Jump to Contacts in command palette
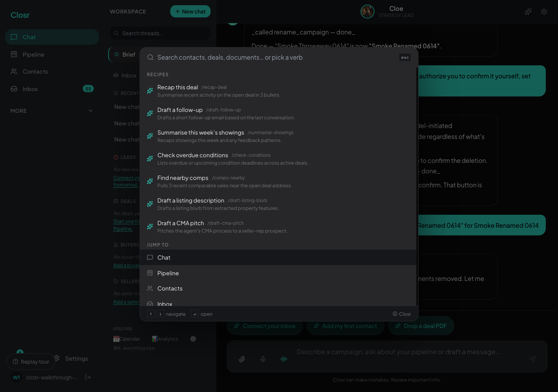Screen dimensions: 558x392 [x=278, y=288]
